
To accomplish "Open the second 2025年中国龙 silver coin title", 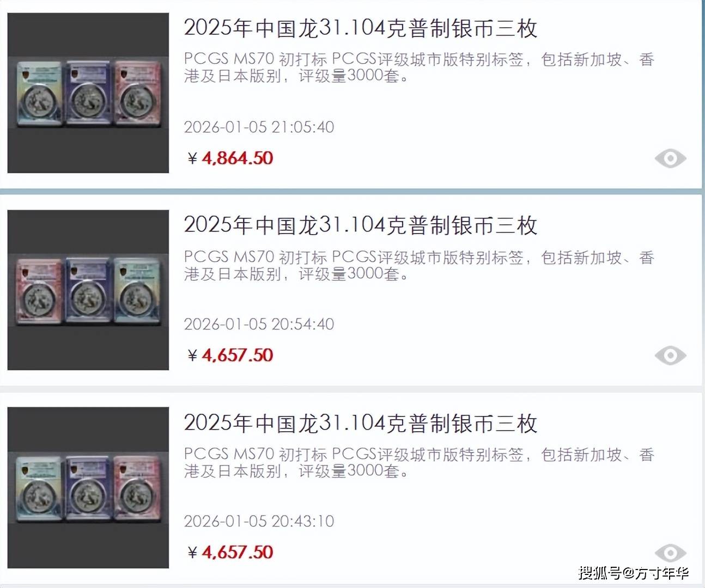I will pyautogui.click(x=361, y=225).
